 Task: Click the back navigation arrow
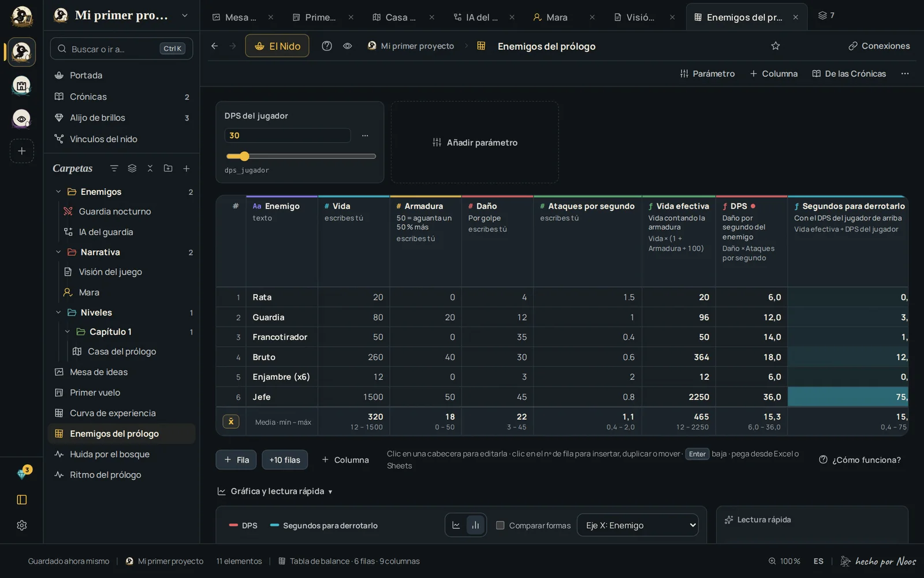pos(214,46)
